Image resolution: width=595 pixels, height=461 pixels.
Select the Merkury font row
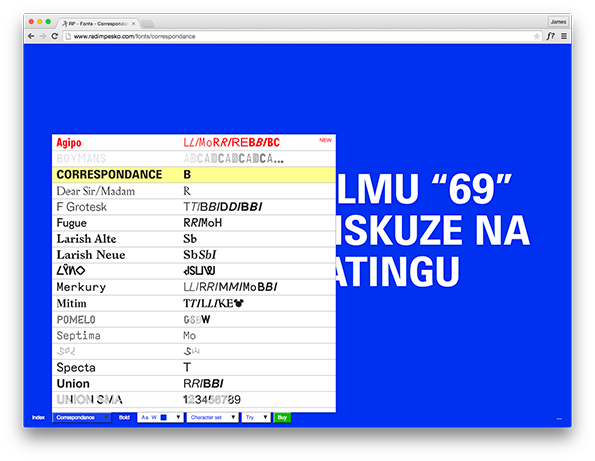[194, 287]
